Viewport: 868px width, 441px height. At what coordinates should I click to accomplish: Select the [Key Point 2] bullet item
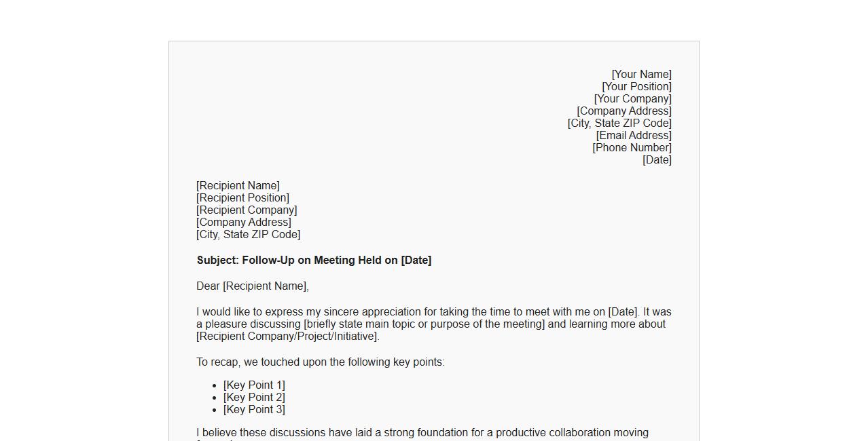254,398
